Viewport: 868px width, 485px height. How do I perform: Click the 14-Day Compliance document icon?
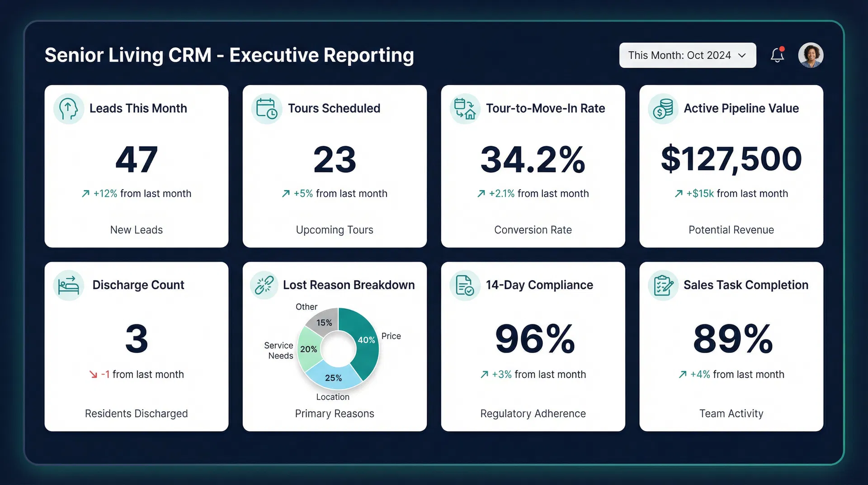(x=465, y=285)
